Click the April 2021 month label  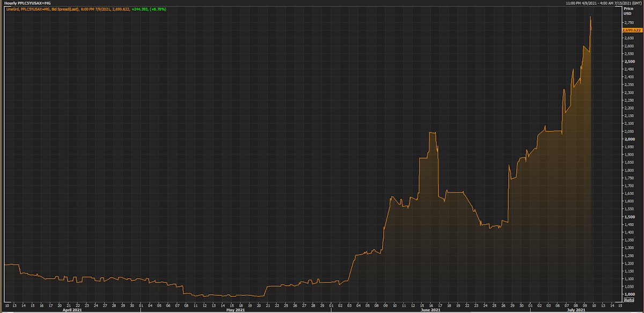click(x=73, y=310)
